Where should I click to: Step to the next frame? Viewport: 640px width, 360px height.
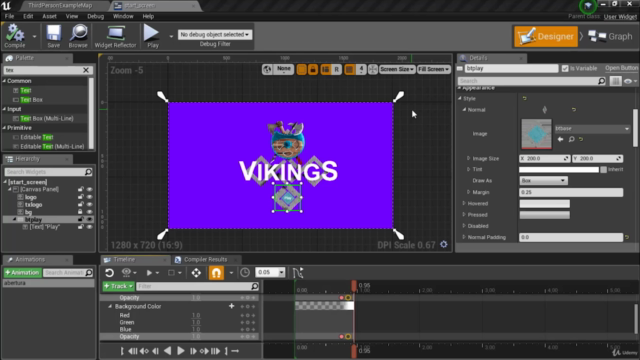tap(193, 351)
